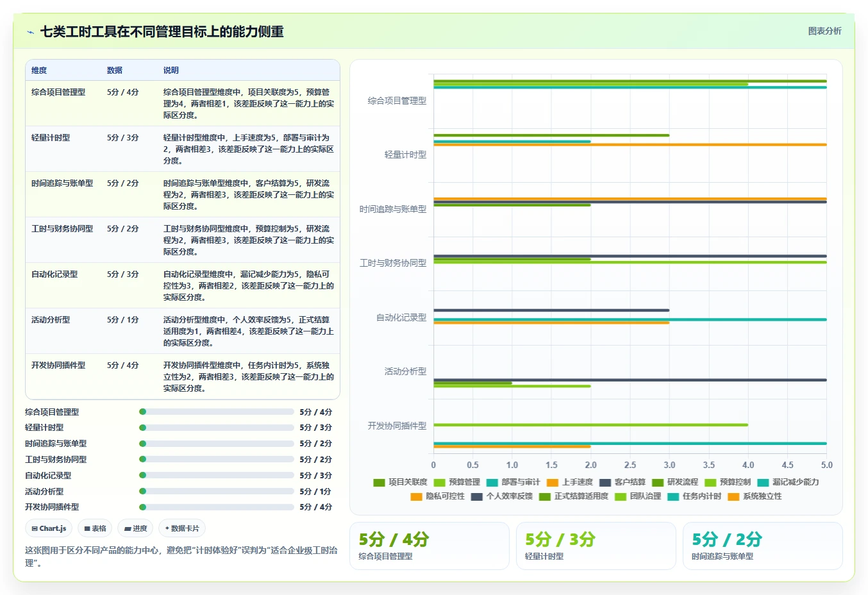The image size is (868, 595).
Task: Click the 开发协同插件型 progress bar
Action: pyautogui.click(x=217, y=507)
